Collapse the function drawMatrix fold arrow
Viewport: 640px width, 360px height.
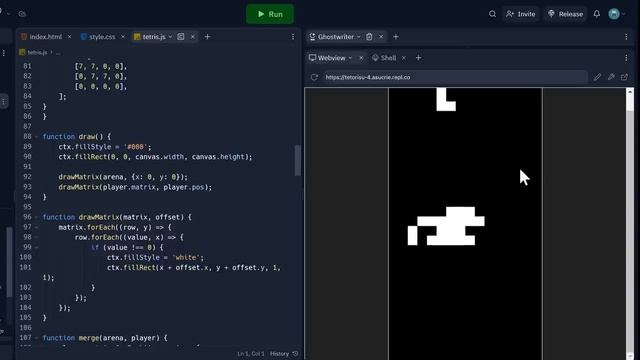tap(36, 217)
